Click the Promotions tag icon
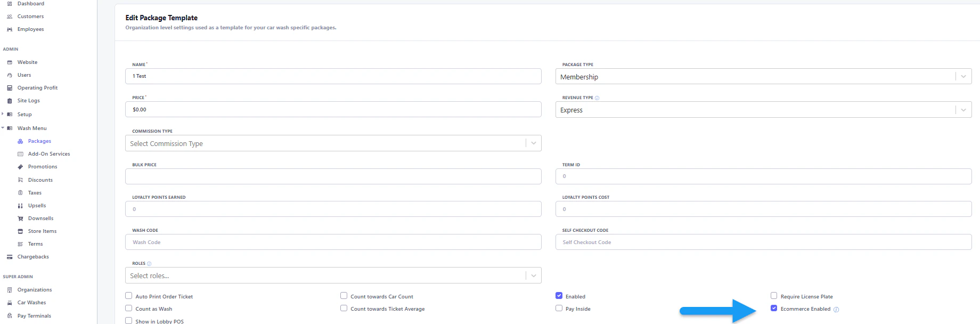Screen dimensions: 980x324 coord(20,167)
